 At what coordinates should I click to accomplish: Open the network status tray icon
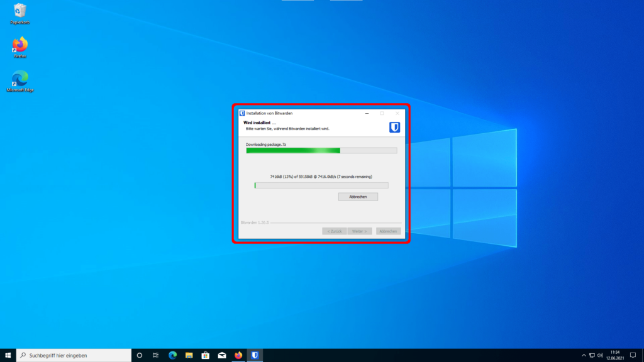[x=592, y=356]
